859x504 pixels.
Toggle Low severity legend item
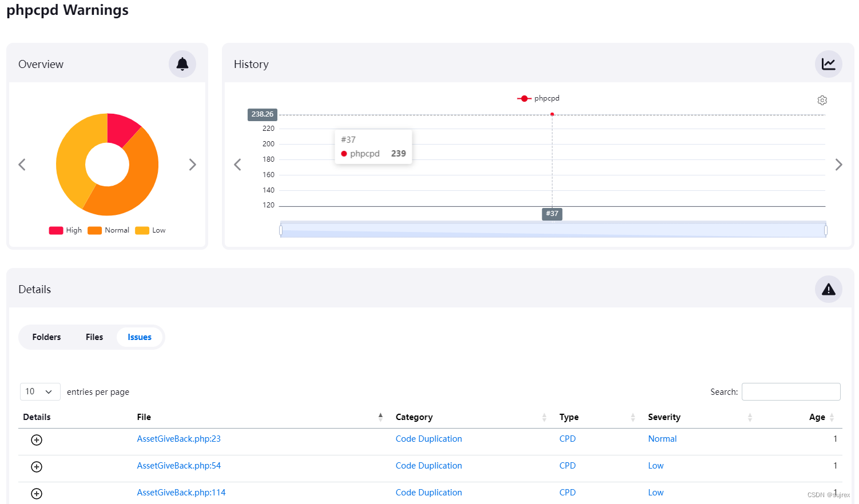tap(150, 230)
